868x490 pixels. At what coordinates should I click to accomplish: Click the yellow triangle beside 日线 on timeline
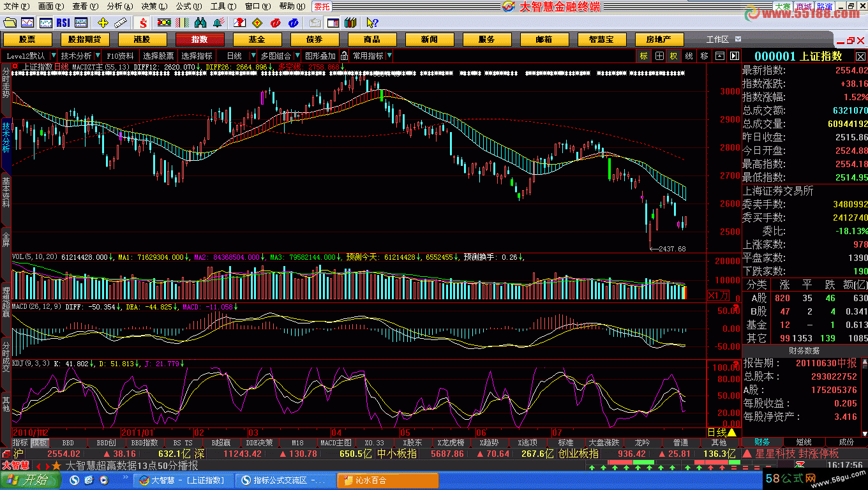coord(731,432)
